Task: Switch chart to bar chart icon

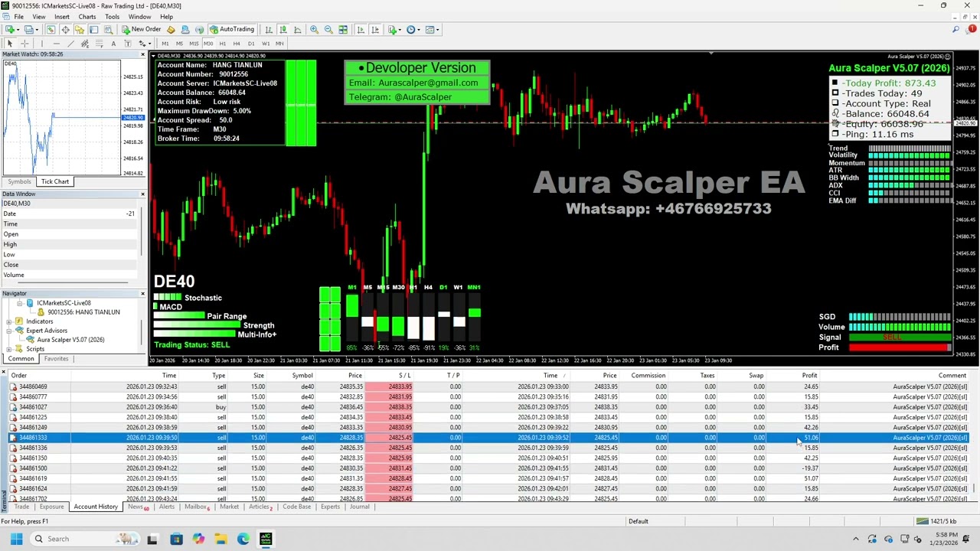Action: [x=269, y=29]
